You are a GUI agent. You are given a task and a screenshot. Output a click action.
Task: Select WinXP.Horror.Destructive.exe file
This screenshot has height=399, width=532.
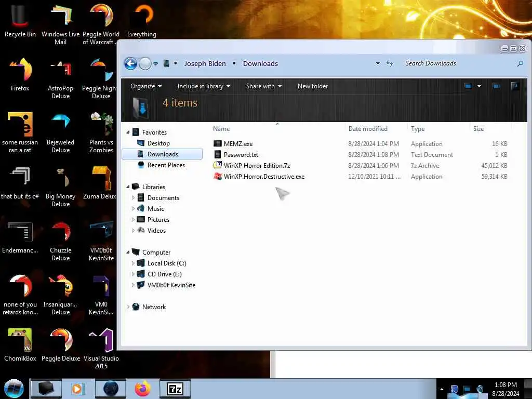[x=264, y=177]
